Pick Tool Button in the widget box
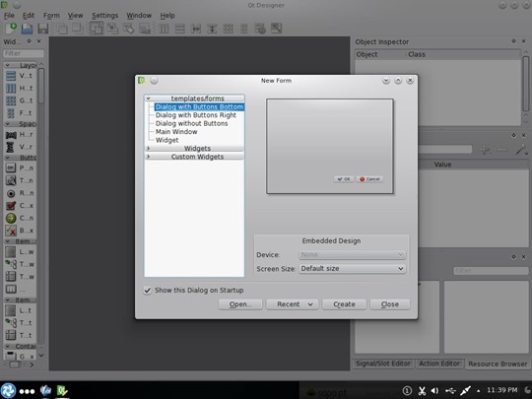The height and width of the screenshot is (399, 532). click(20, 180)
